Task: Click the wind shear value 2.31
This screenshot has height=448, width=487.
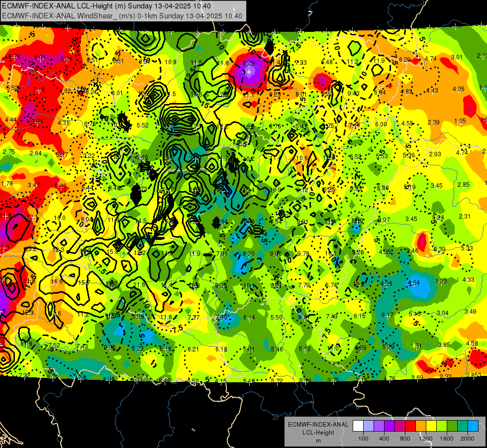Action: tap(465, 217)
